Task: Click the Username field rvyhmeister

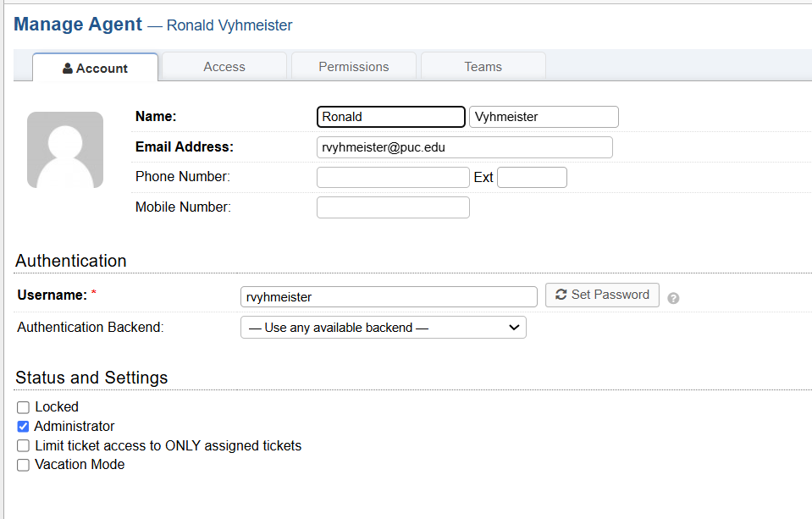Action: (x=389, y=296)
